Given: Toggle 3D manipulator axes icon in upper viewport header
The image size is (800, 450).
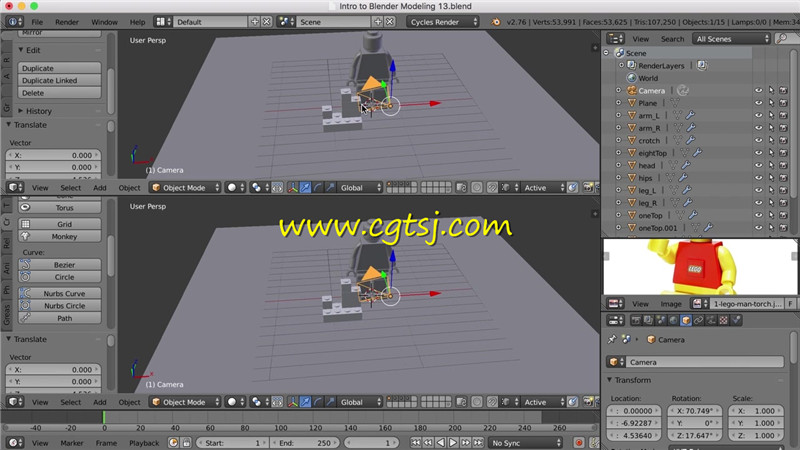Looking at the screenshot, I should coord(292,188).
